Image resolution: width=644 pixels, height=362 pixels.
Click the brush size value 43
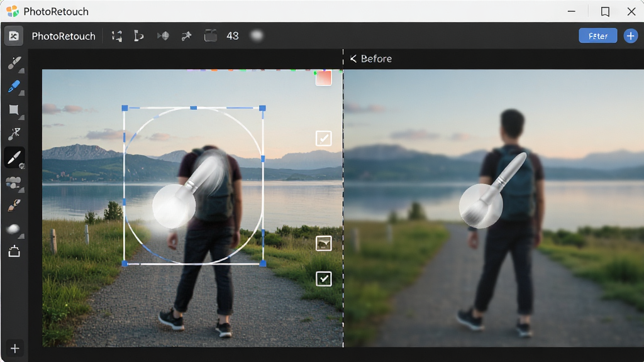click(233, 36)
